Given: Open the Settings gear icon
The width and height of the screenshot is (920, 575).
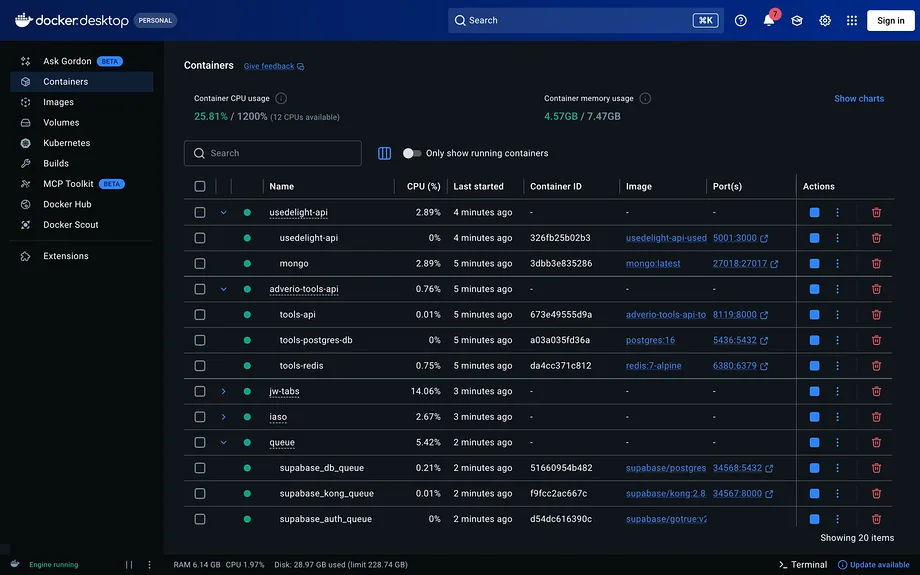Looking at the screenshot, I should [825, 21].
